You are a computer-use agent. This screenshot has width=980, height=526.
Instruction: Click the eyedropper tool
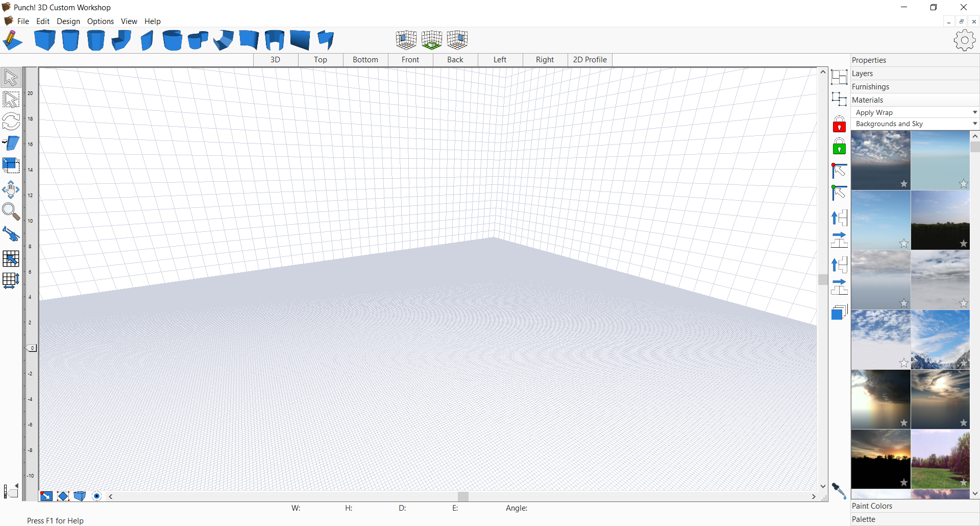pyautogui.click(x=839, y=491)
